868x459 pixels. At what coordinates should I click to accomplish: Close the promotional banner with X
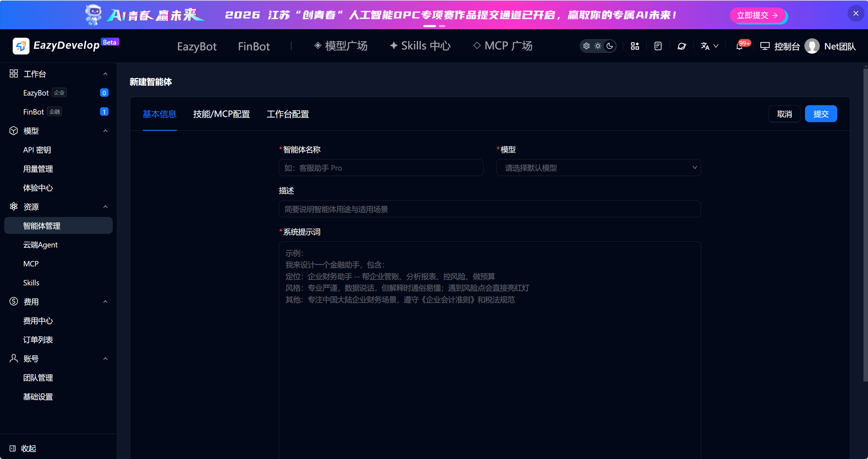tap(856, 14)
